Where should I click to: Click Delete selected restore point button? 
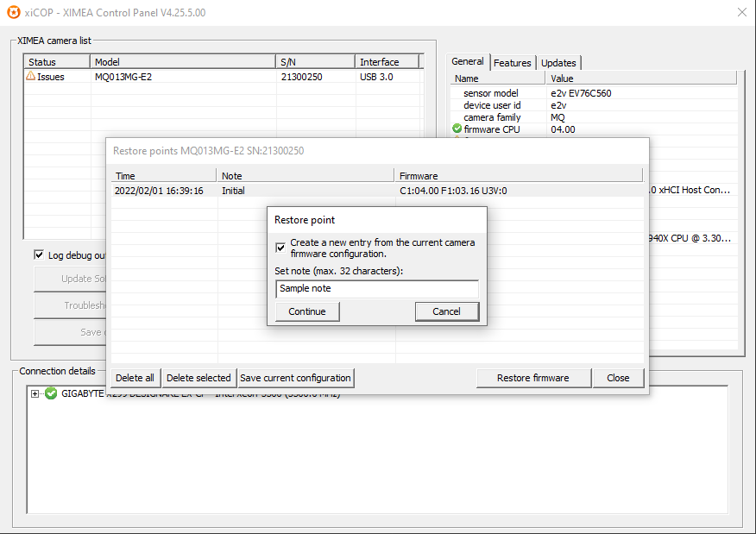point(198,378)
